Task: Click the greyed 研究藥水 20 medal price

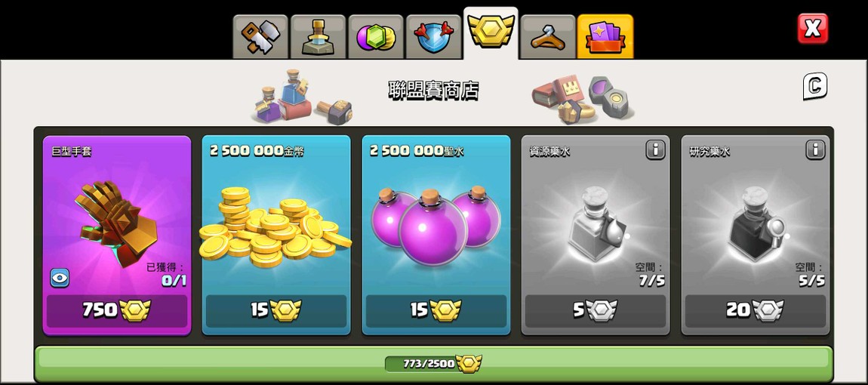Action: [756, 310]
